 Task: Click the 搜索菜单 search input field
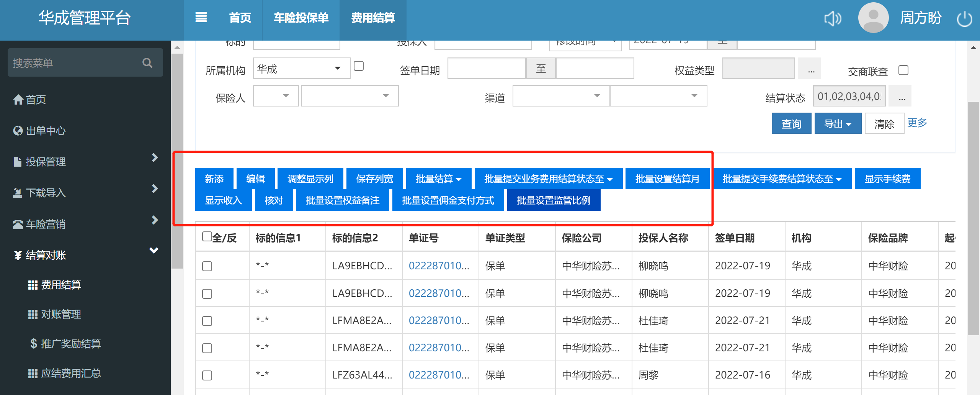click(75, 63)
